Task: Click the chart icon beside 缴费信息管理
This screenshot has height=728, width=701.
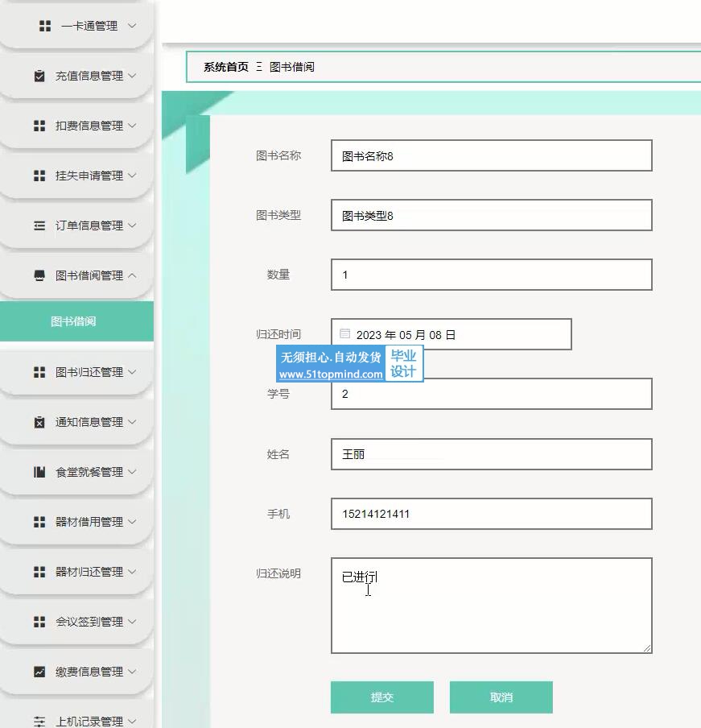Action: click(x=39, y=672)
